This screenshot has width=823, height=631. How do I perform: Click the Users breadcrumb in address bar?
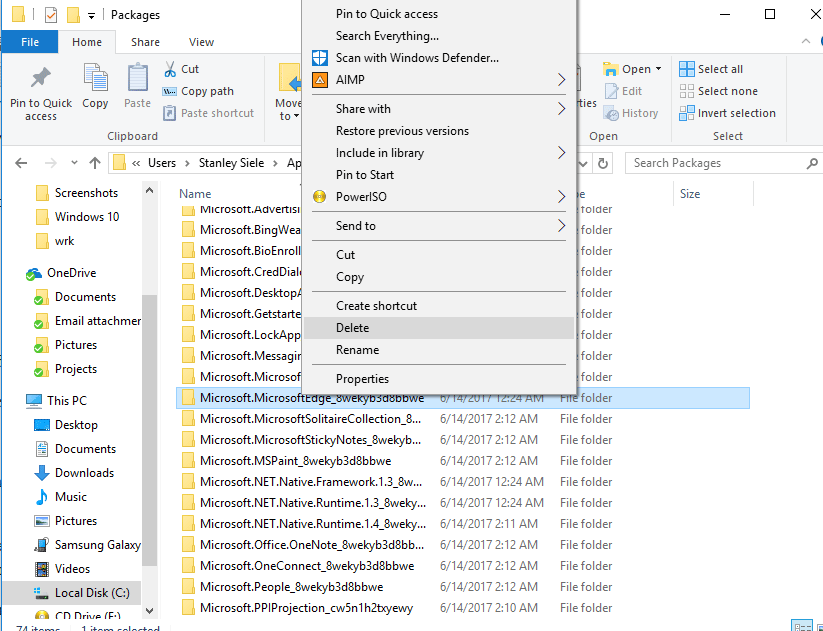tap(162, 163)
